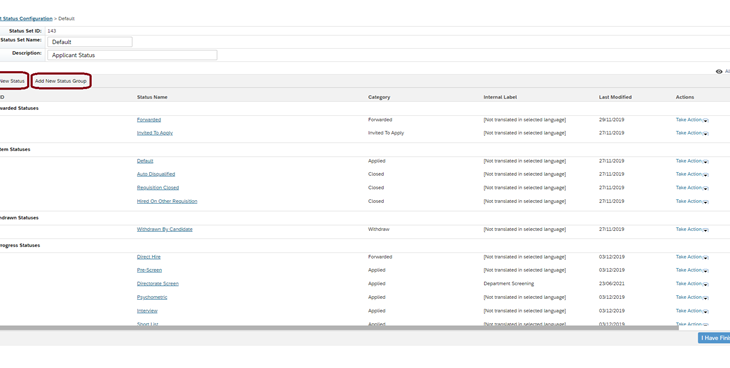This screenshot has width=730, height=368.
Task: Select Closed category in Auto Disqualified row
Action: [376, 174]
